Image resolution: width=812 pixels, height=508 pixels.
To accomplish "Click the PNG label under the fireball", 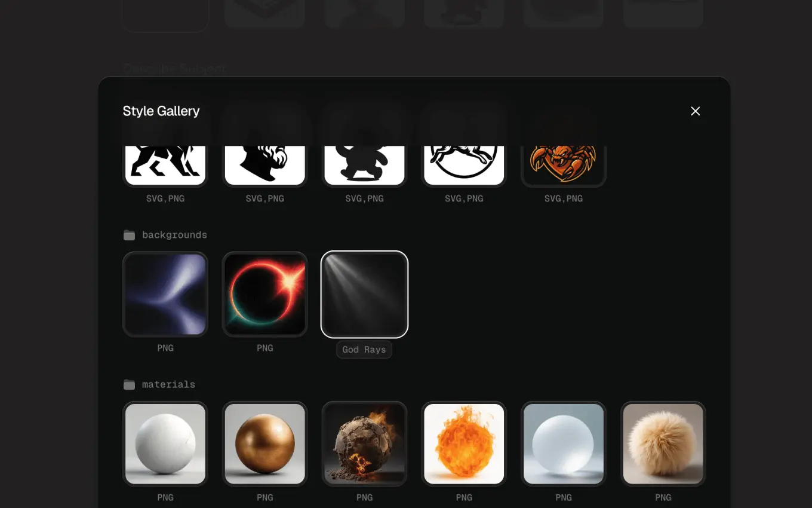I will click(x=464, y=497).
